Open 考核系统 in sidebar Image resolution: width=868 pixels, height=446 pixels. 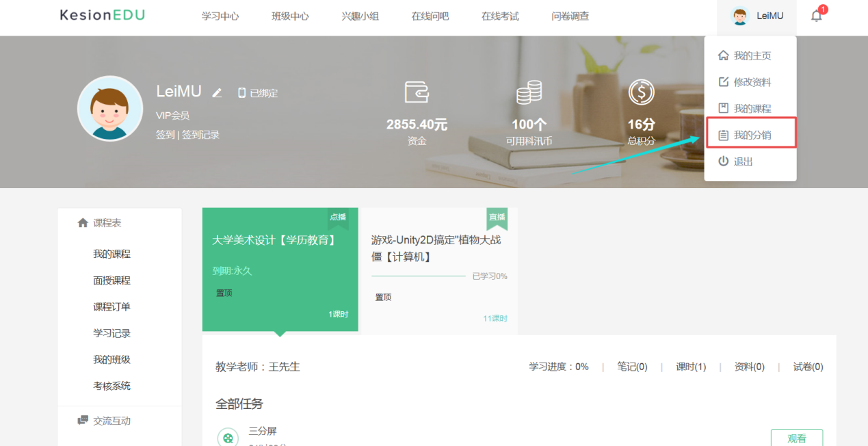111,386
